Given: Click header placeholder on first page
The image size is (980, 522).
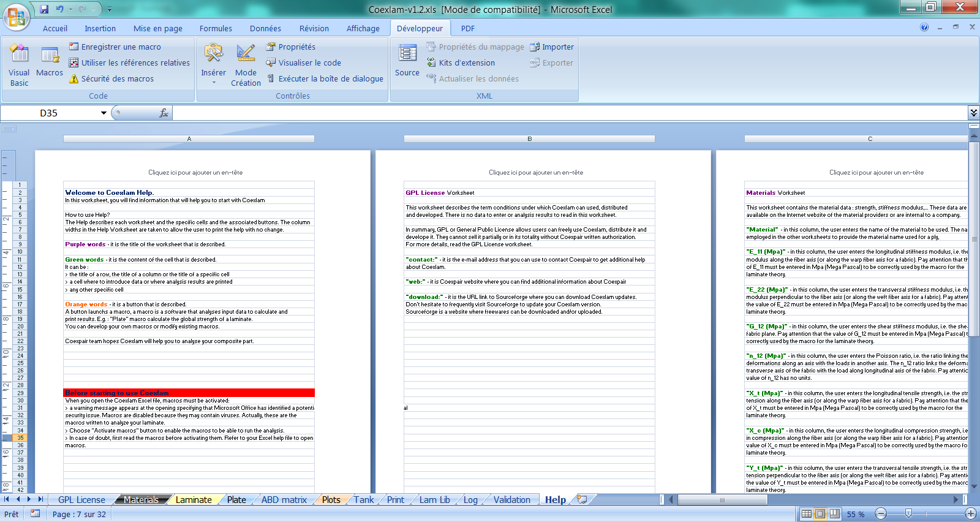Looking at the screenshot, I should point(195,173).
